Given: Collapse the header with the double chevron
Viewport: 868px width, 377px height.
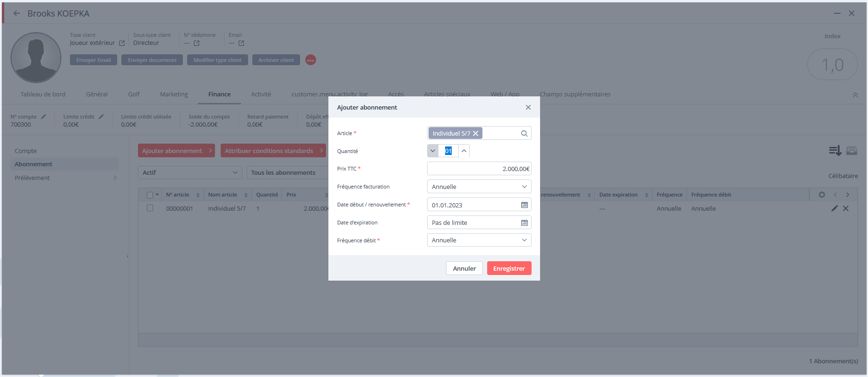Looking at the screenshot, I should coord(855,95).
